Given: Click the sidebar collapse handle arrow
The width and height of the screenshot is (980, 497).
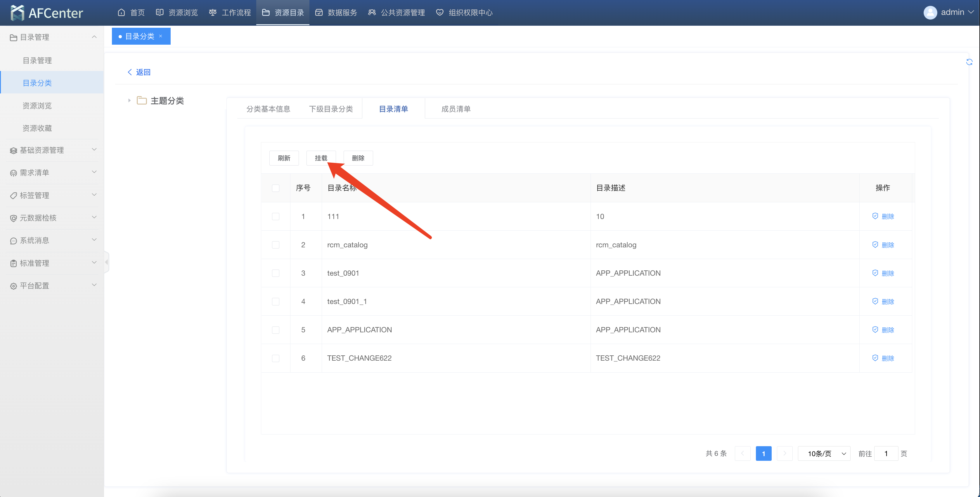Looking at the screenshot, I should click(107, 262).
